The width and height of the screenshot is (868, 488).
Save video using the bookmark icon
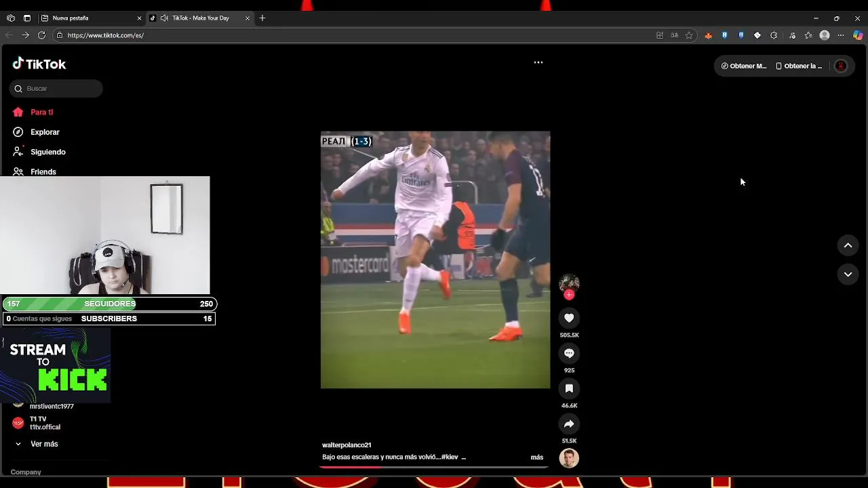569,388
